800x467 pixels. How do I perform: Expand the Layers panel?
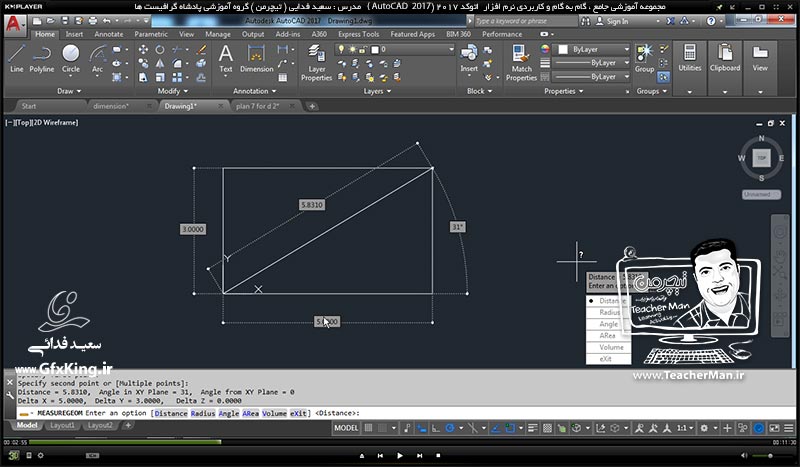point(377,91)
